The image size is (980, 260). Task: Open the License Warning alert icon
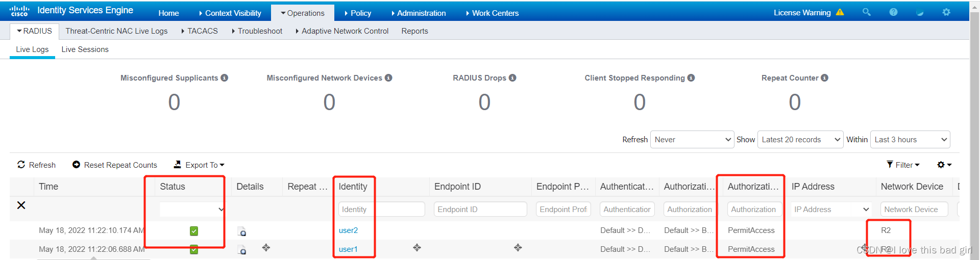(840, 12)
